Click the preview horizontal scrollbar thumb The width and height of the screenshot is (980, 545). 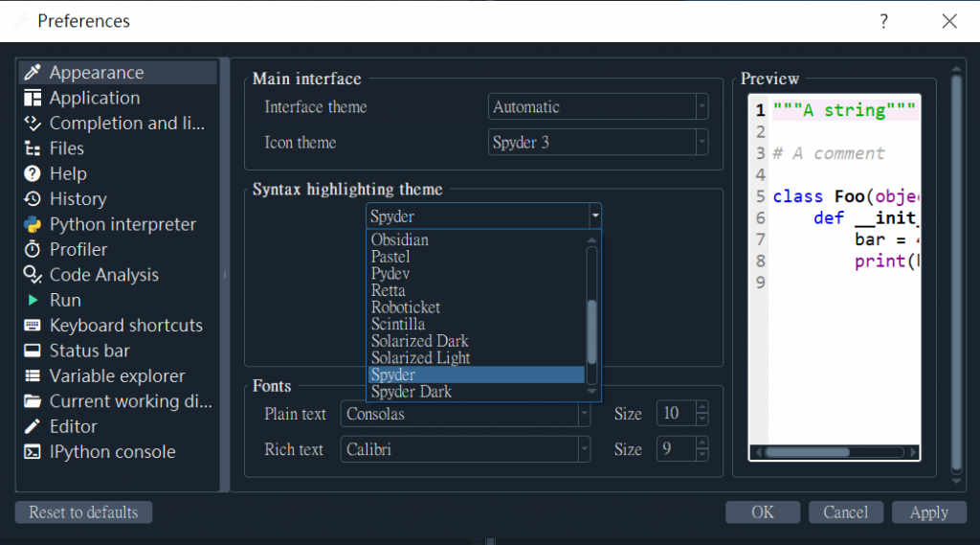coord(808,452)
